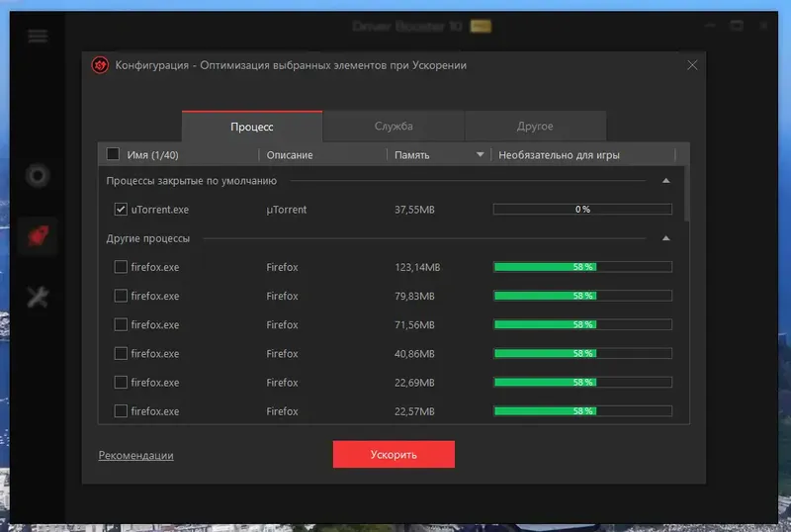This screenshot has width=791, height=532.
Task: Check the firefox.exe 123,14MB checkbox
Action: click(x=121, y=267)
